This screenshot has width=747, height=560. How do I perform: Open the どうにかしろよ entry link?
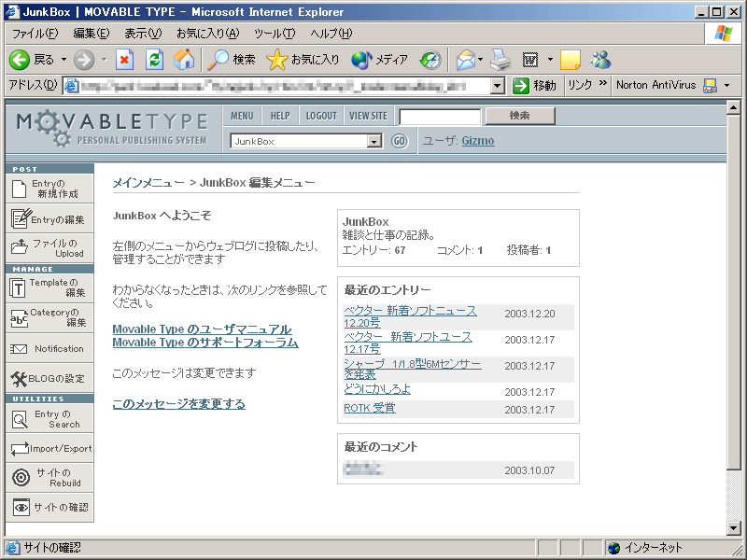[x=377, y=389]
